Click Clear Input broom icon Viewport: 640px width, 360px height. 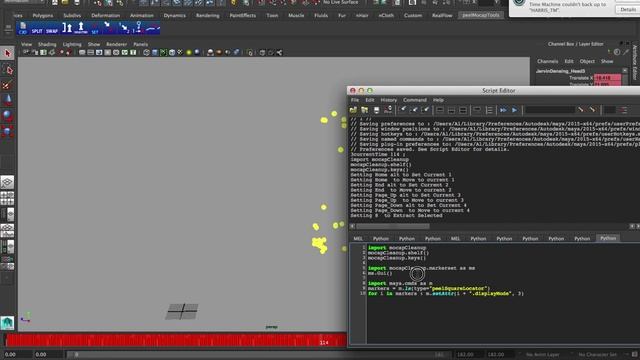pos(414,110)
